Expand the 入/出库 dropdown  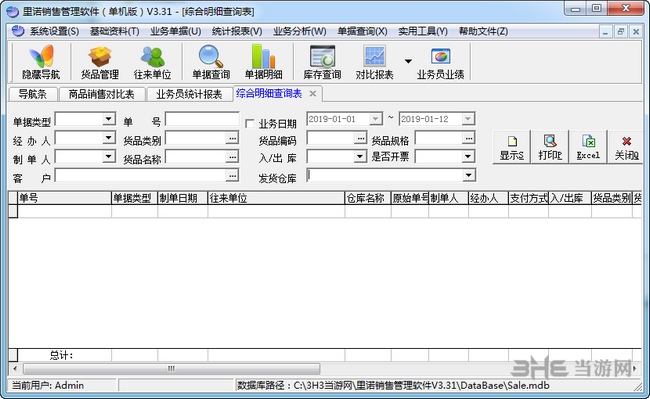(360, 156)
